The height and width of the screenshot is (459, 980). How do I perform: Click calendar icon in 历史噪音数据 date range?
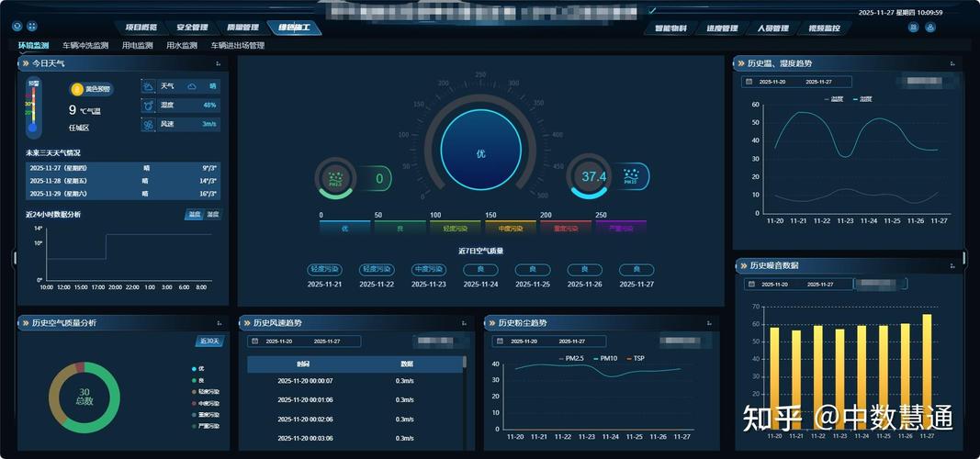point(750,285)
